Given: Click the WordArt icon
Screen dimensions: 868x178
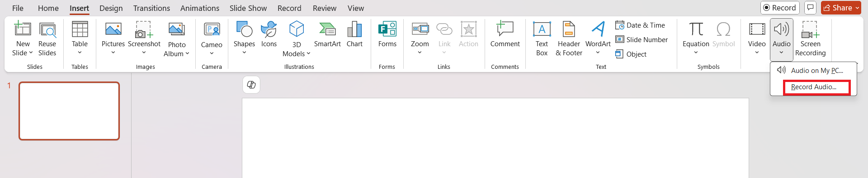Looking at the screenshot, I should (598, 29).
